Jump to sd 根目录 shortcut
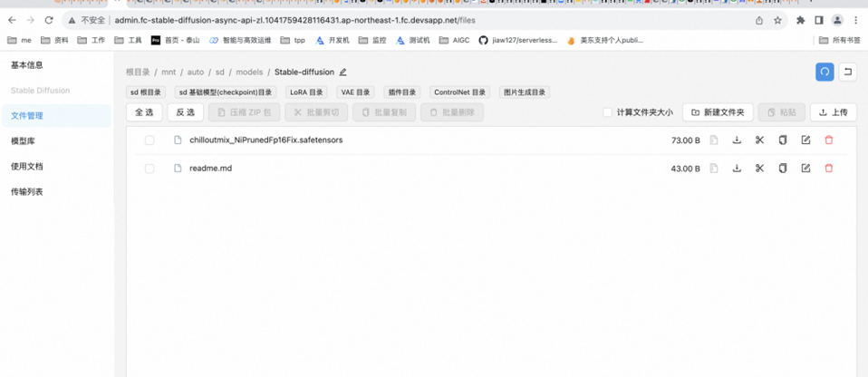 tap(146, 92)
